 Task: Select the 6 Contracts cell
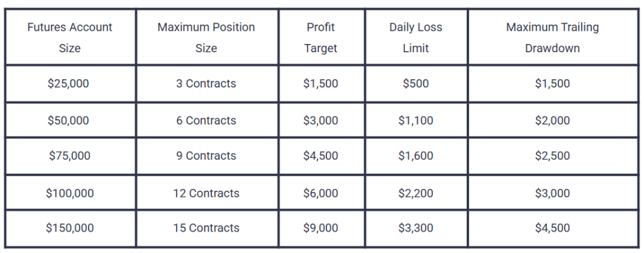pyautogui.click(x=206, y=120)
